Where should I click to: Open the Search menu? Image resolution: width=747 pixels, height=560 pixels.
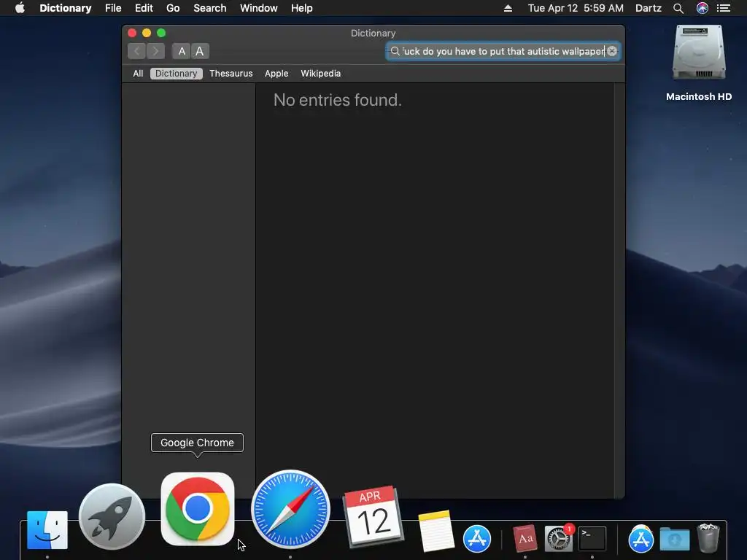pyautogui.click(x=209, y=8)
